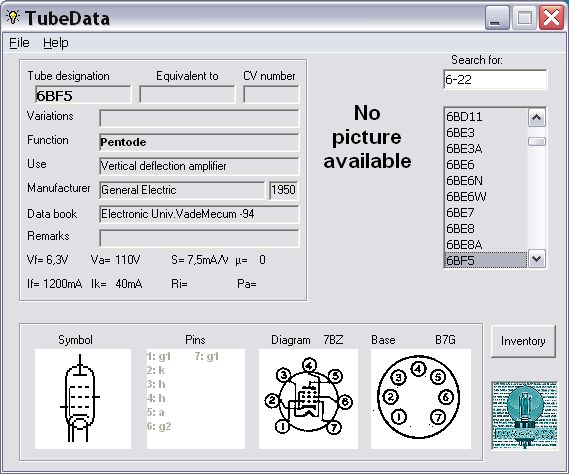Click the B7G base image
This screenshot has width=569, height=474.
coord(421,399)
